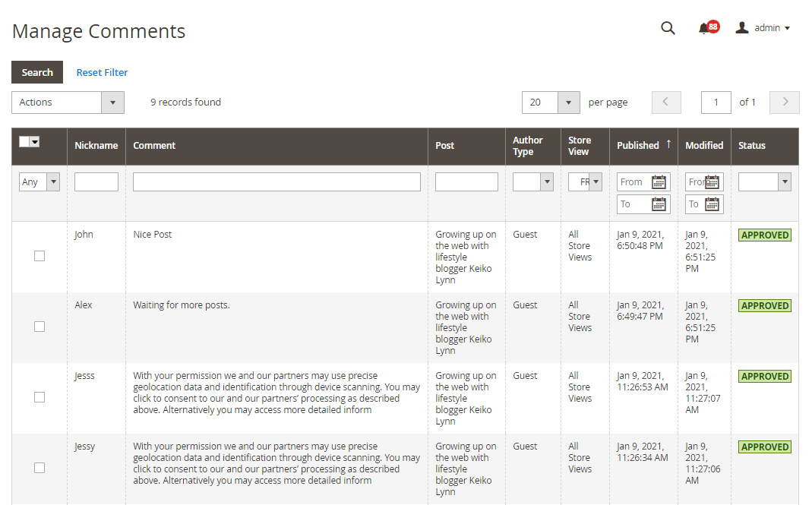Click the Comment filter input
Image resolution: width=812 pixels, height=505 pixels.
tap(276, 181)
